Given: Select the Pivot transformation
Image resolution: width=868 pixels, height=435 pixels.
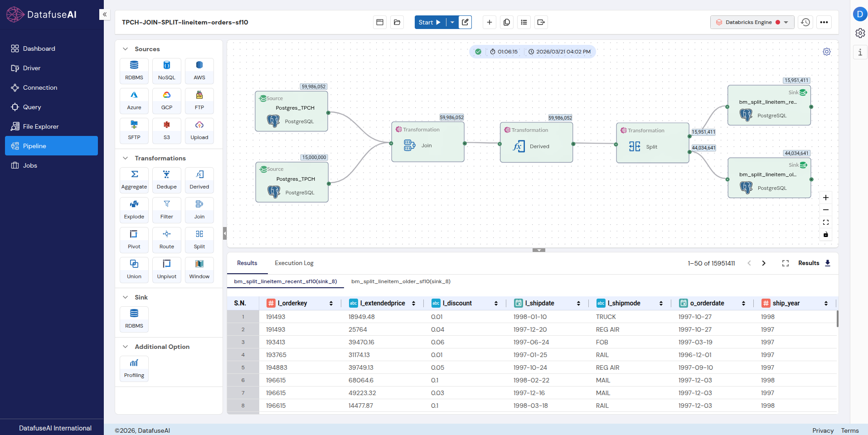Looking at the screenshot, I should [134, 240].
